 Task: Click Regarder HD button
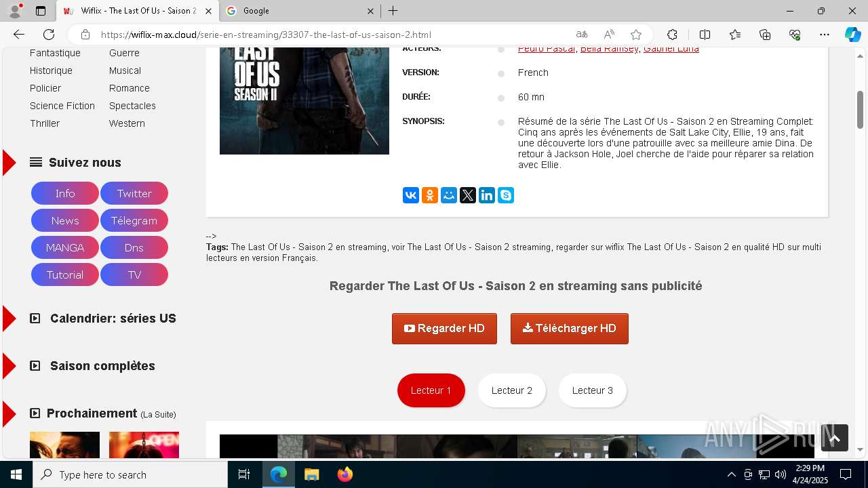(x=444, y=329)
